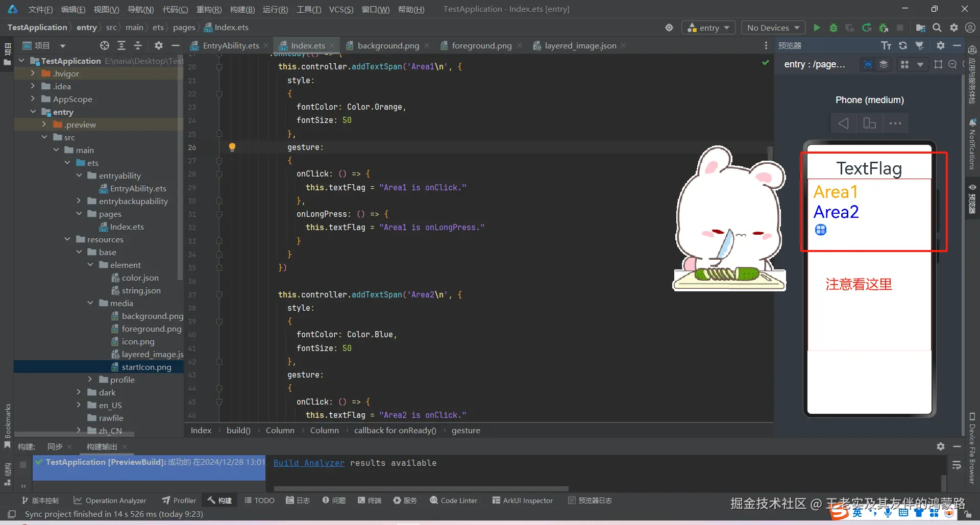Click the Operation Analyzer button
The height and width of the screenshot is (525, 980).
110,501
